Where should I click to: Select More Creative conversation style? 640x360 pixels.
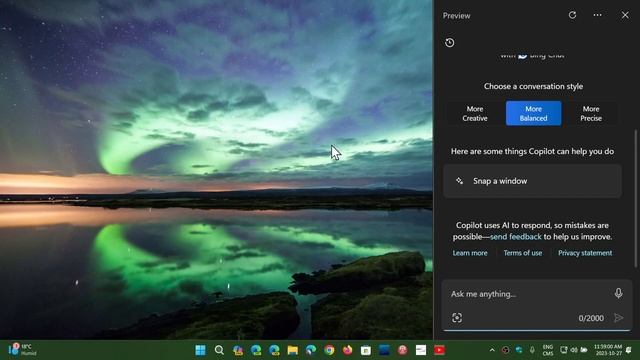[475, 113]
